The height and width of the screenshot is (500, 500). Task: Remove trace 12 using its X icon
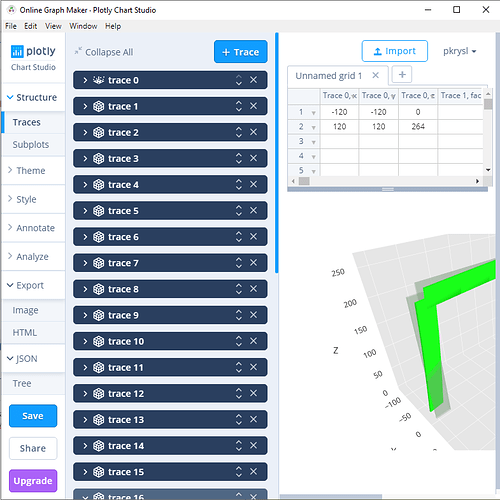pos(254,393)
